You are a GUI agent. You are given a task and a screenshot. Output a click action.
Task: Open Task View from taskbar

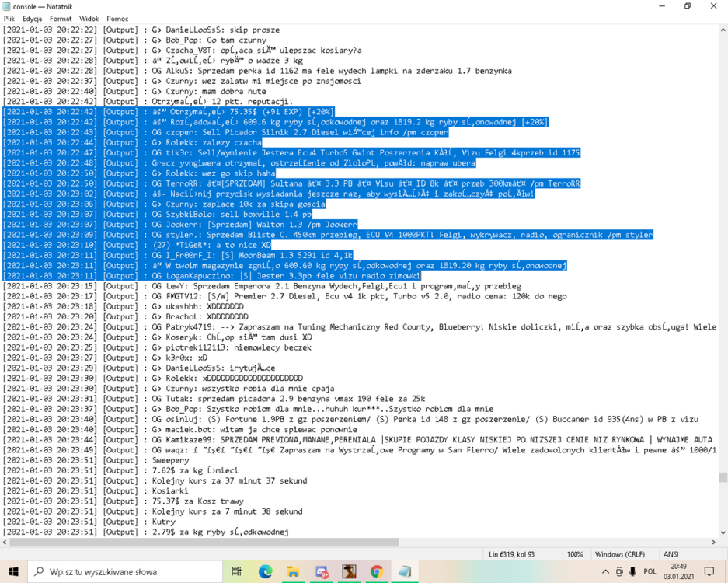[236, 571]
